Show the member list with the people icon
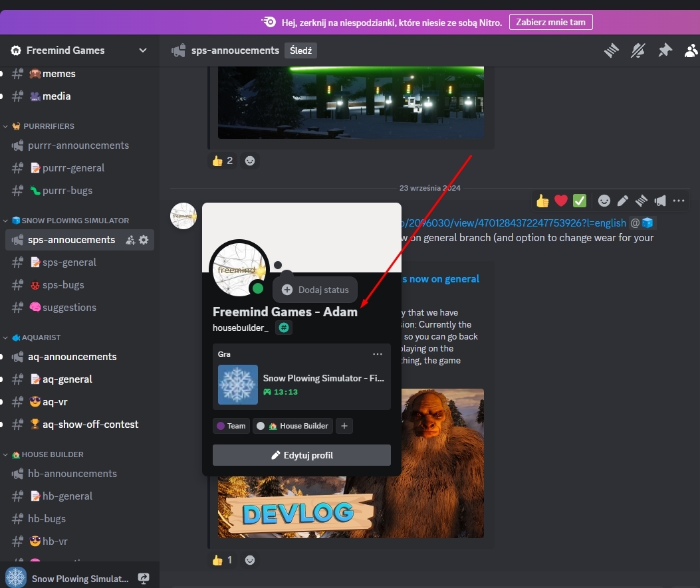Viewport: 700px width, 588px height. click(691, 50)
